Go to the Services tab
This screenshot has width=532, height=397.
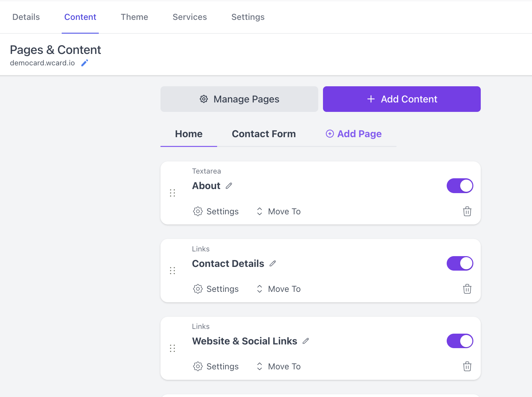coord(190,17)
